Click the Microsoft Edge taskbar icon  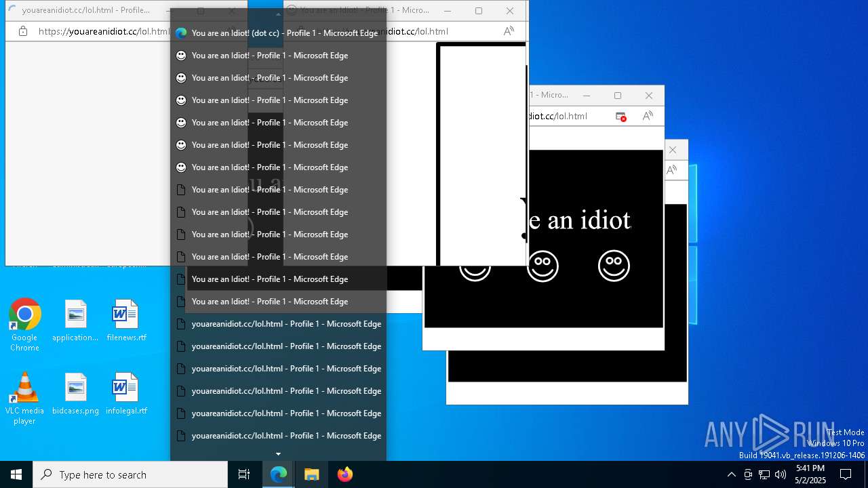279,474
